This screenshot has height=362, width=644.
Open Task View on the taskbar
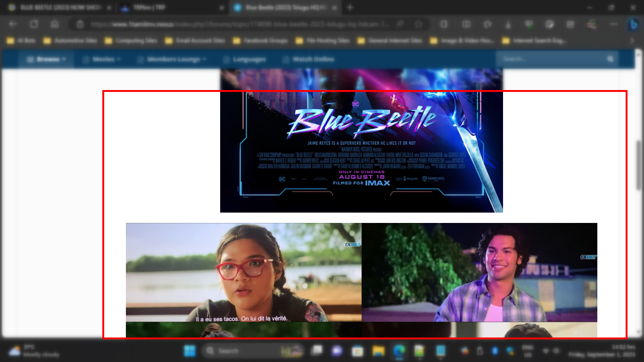[x=316, y=351]
